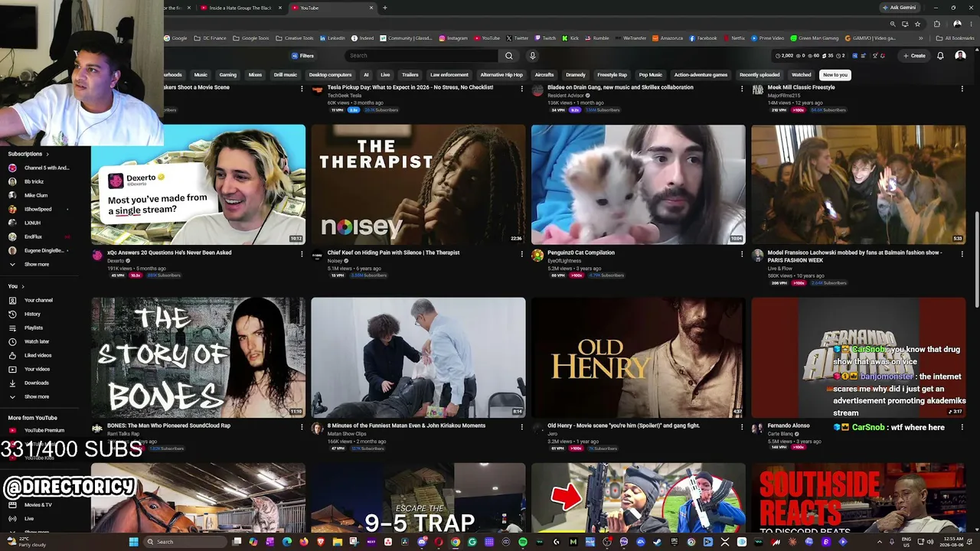Open the EyeOfLightness channel avatar
980x551 pixels.
point(537,256)
